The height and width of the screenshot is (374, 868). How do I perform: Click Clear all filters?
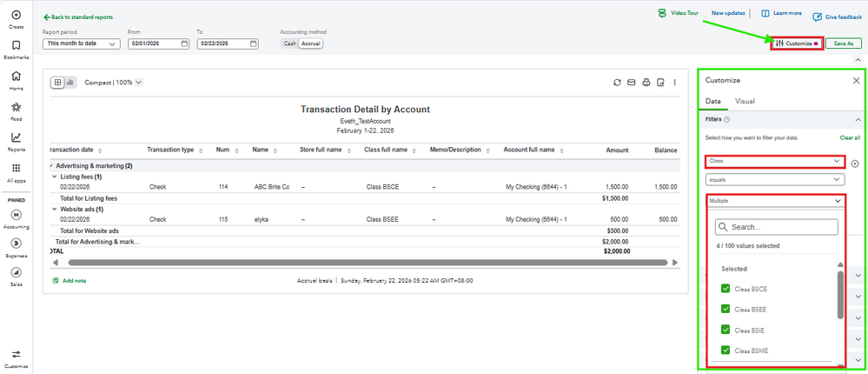pyautogui.click(x=850, y=137)
